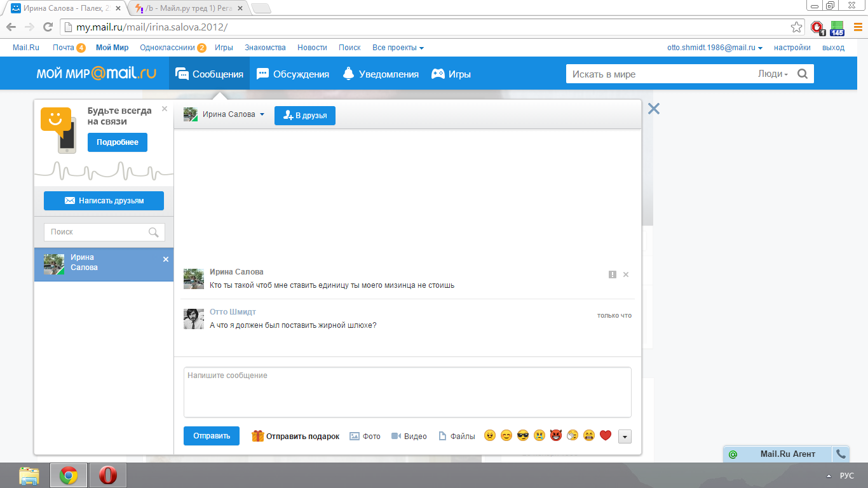Attach files with Файлы

click(x=457, y=437)
